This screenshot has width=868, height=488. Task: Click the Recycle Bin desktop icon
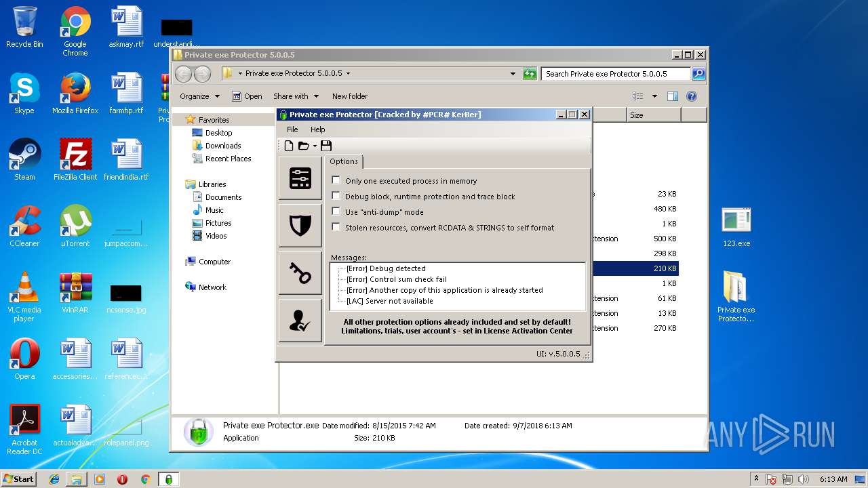[24, 27]
